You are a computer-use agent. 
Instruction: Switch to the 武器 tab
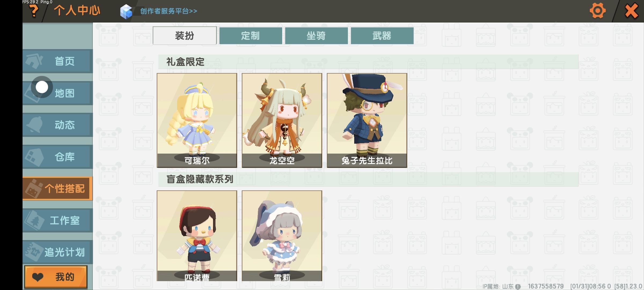point(382,35)
